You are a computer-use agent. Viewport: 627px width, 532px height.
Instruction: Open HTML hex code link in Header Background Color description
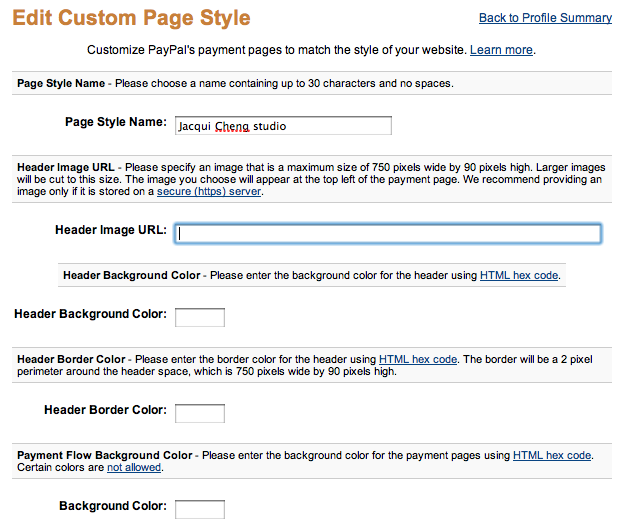tap(519, 275)
